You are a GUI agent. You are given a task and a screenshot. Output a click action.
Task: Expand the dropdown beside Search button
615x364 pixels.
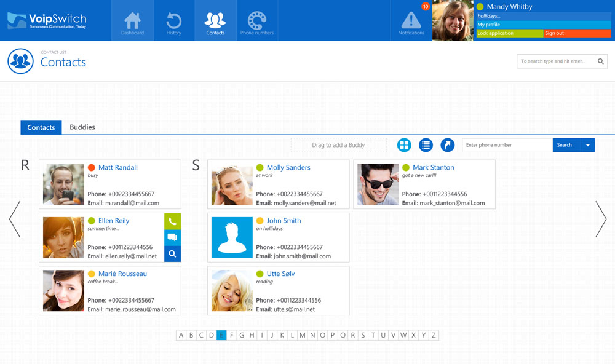(x=587, y=145)
